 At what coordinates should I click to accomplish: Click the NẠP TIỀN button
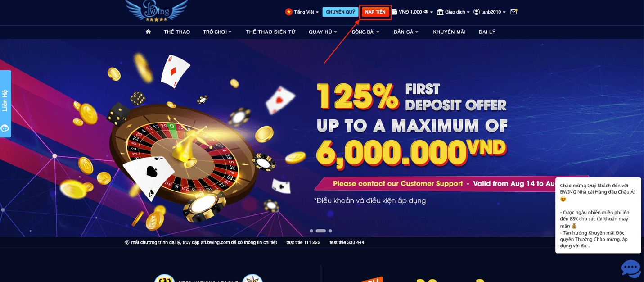click(x=375, y=12)
